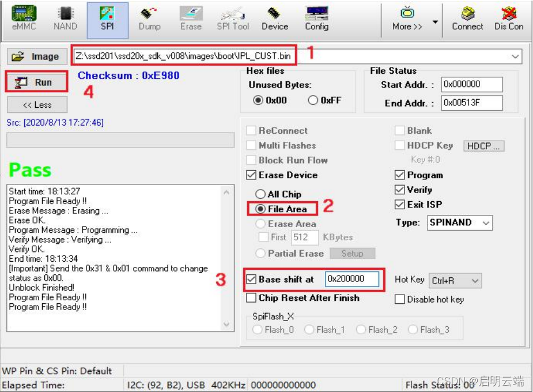
Task: Click the 000000000000 status value
Action: 283,385
